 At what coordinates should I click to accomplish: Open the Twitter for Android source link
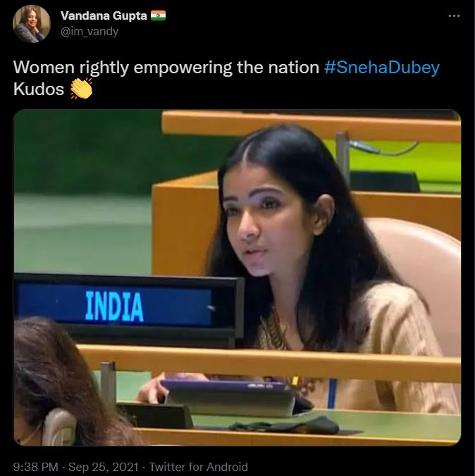pos(199,467)
